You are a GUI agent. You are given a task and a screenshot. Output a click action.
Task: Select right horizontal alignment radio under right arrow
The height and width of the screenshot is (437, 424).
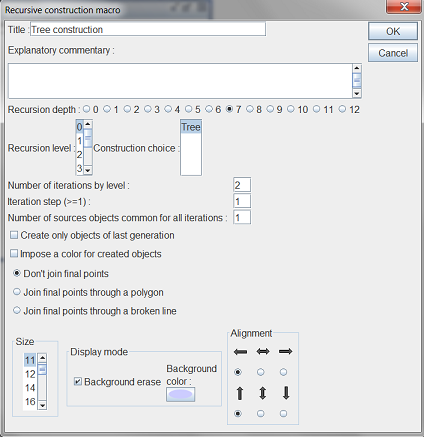point(283,372)
